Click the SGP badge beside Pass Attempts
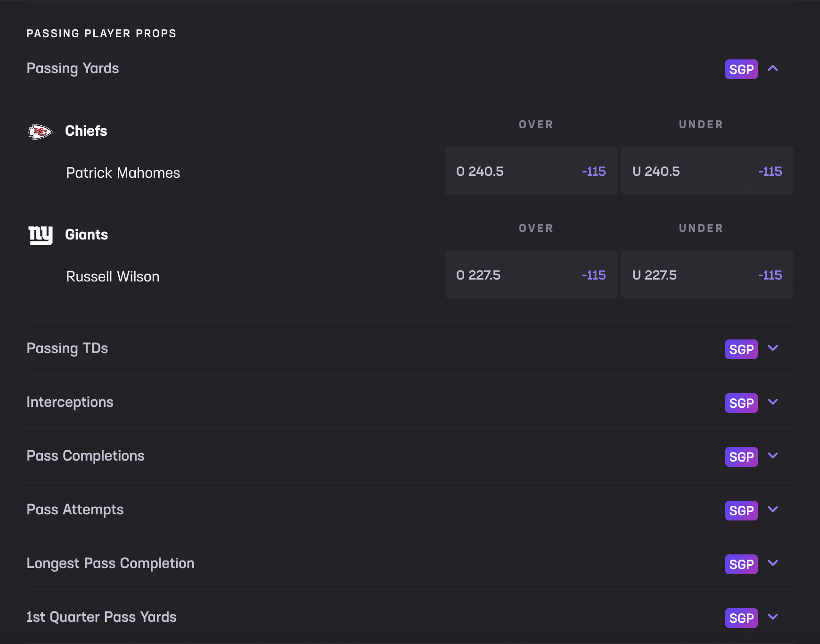 [x=741, y=511]
